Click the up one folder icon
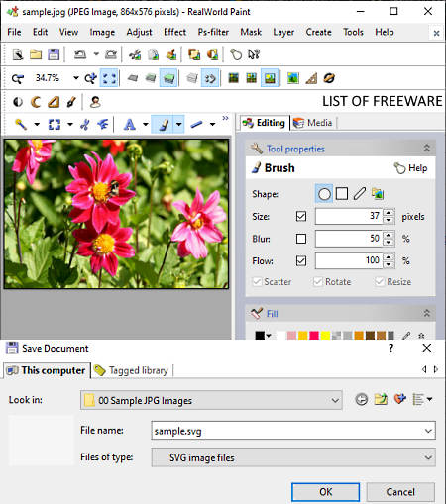This screenshot has width=446, height=504. [381, 400]
